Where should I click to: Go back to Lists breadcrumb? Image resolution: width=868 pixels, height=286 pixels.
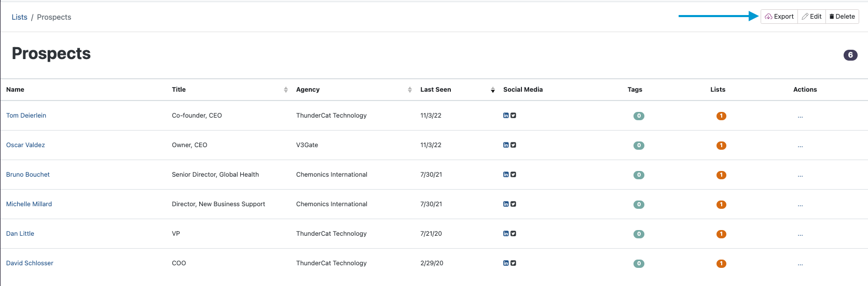click(x=20, y=17)
